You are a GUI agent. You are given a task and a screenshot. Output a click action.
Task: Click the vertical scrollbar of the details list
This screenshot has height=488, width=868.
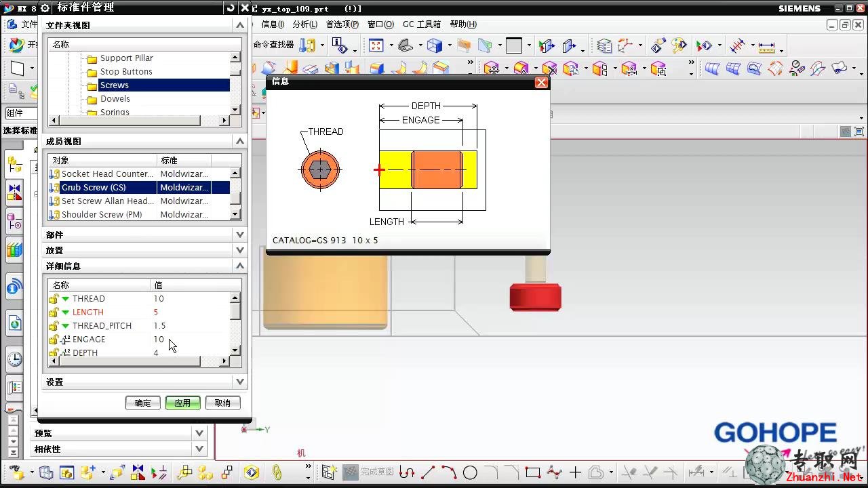pos(235,324)
